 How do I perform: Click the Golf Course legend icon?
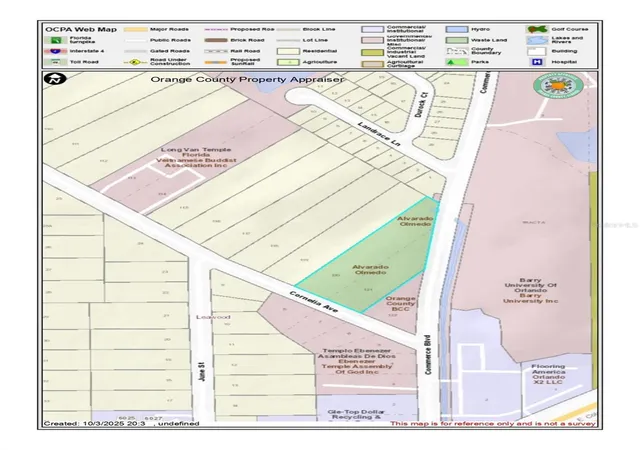click(537, 29)
